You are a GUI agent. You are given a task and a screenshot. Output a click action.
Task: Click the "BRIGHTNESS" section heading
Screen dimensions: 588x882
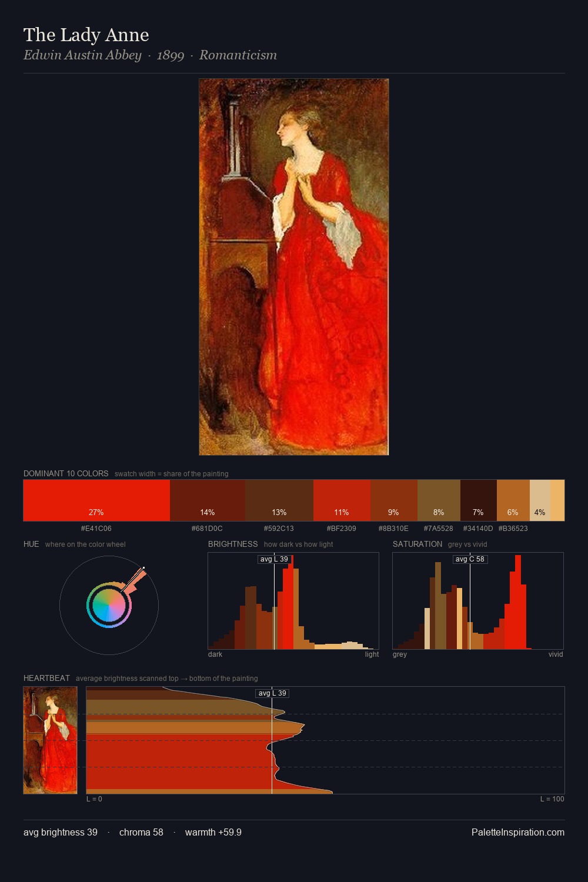pyautogui.click(x=233, y=544)
